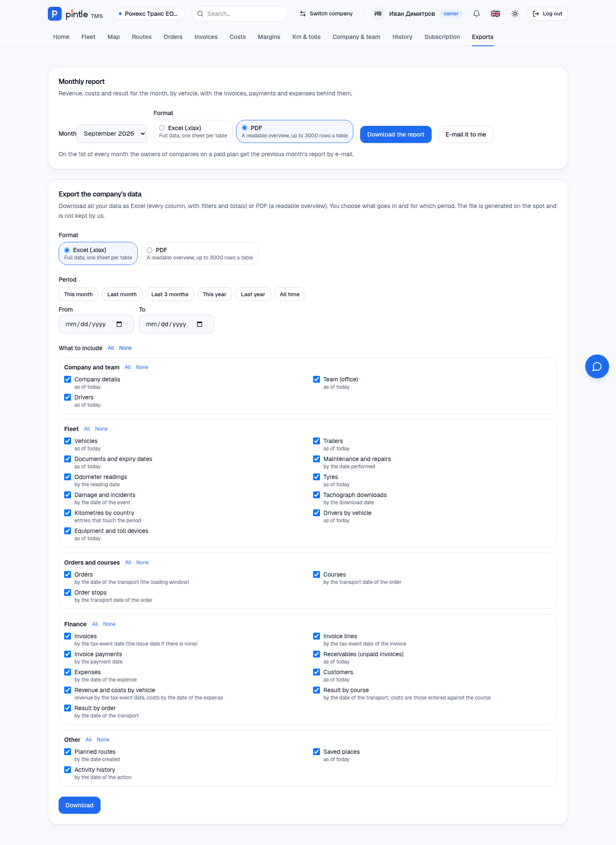Viewport: 616px width, 845px height.
Task: Open the Subscription tab
Action: [x=442, y=37]
